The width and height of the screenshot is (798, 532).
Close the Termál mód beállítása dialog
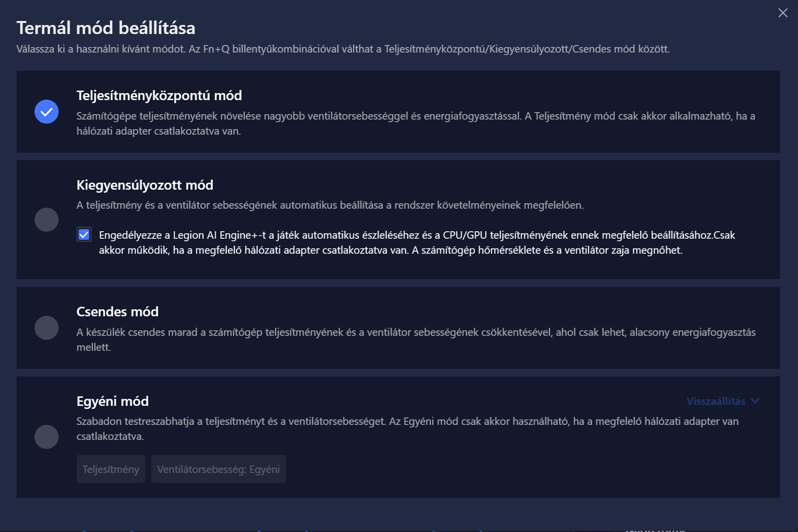pos(783,13)
